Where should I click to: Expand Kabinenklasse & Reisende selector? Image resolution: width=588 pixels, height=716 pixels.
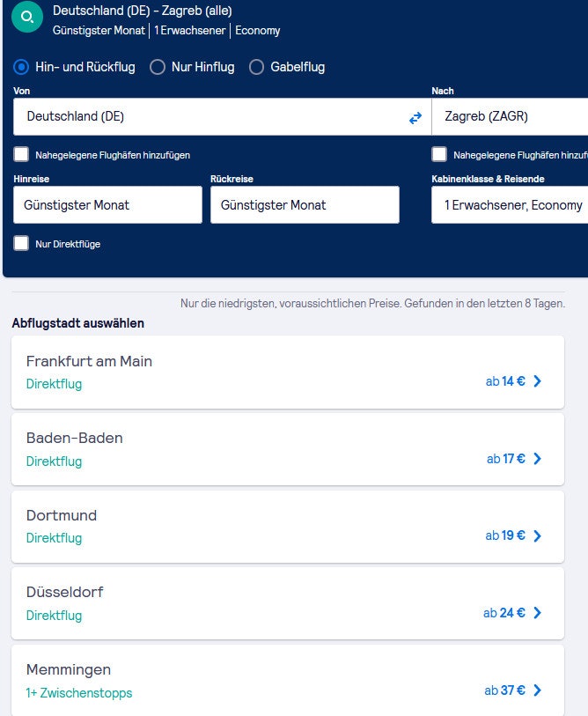(x=511, y=205)
